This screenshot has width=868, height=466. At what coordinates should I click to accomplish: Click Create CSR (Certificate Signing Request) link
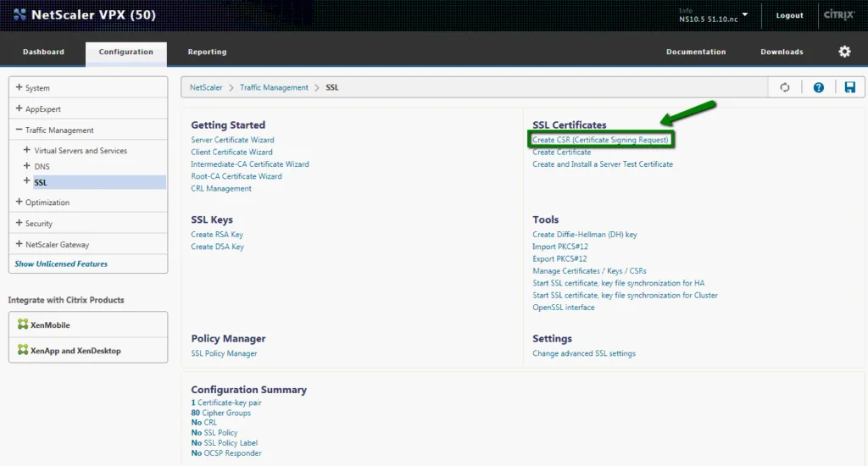click(600, 140)
